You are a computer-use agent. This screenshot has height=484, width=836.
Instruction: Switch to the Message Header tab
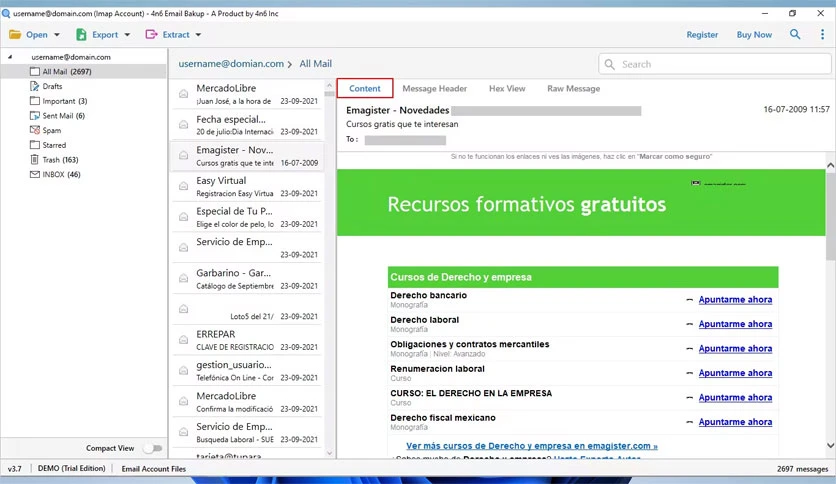pyautogui.click(x=435, y=88)
